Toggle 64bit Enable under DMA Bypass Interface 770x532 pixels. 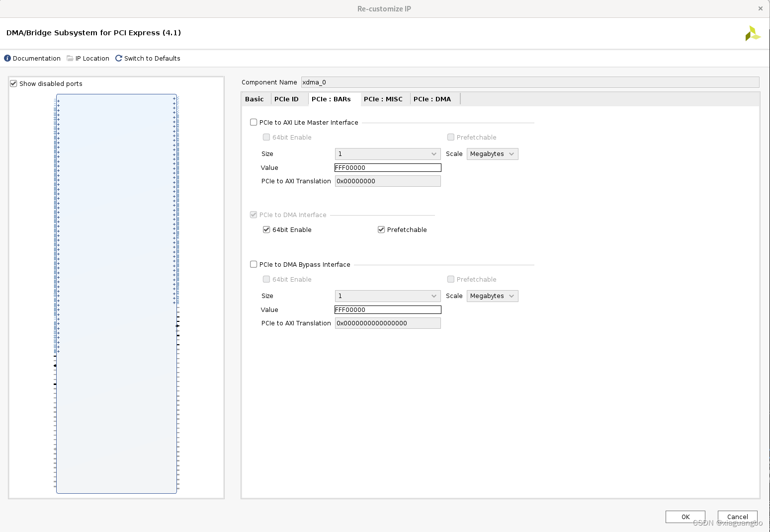pyautogui.click(x=266, y=279)
